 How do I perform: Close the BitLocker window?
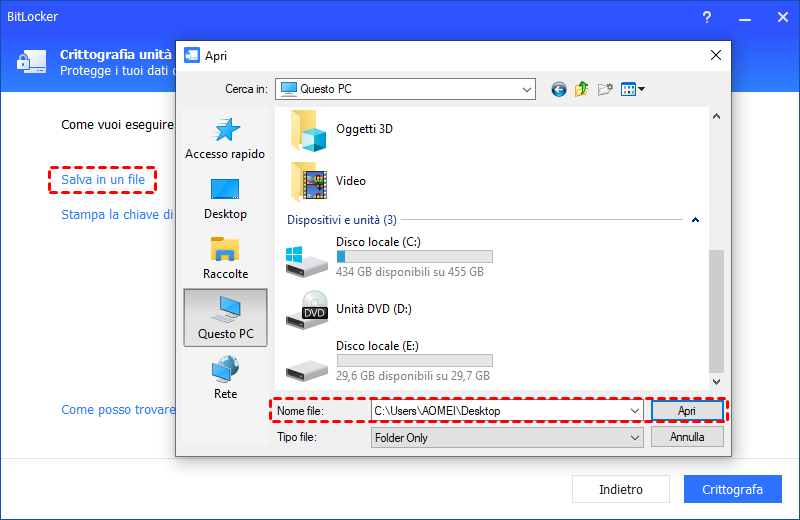tap(783, 17)
